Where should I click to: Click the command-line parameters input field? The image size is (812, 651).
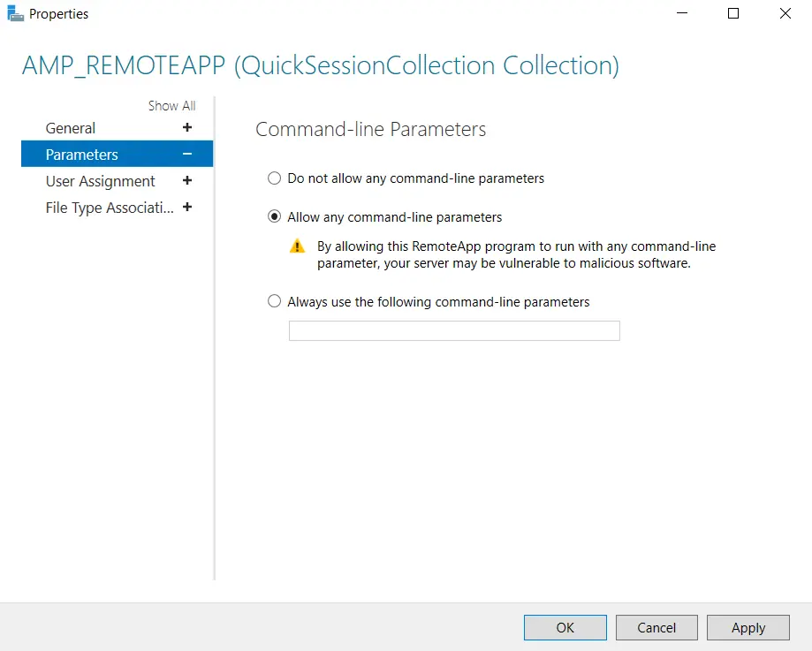pyautogui.click(x=453, y=329)
